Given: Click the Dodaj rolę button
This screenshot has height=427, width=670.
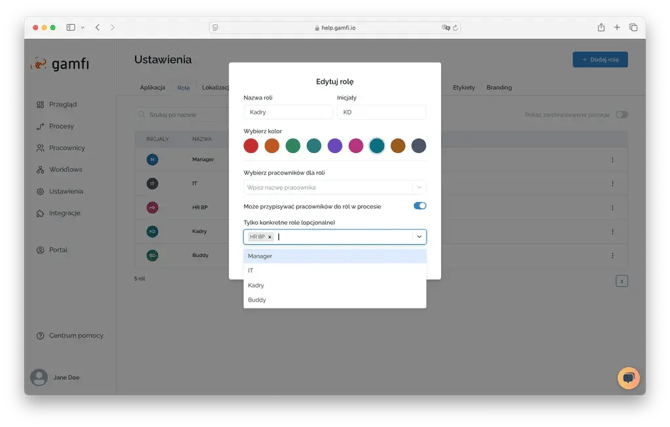Looking at the screenshot, I should click(x=600, y=60).
